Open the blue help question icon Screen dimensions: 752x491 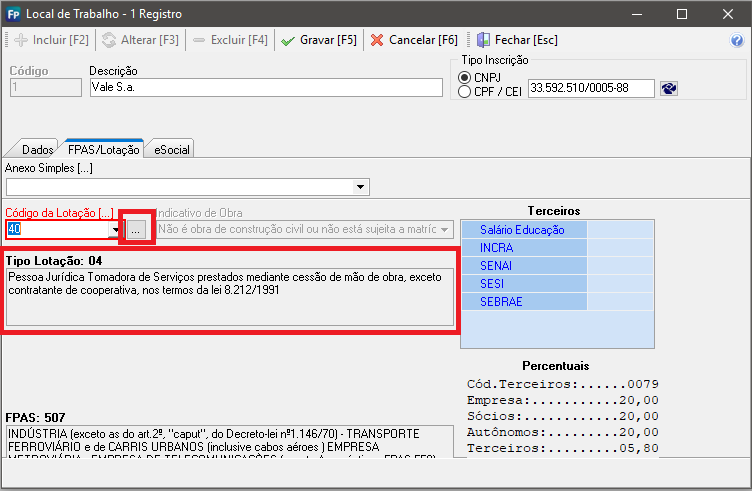tap(737, 41)
